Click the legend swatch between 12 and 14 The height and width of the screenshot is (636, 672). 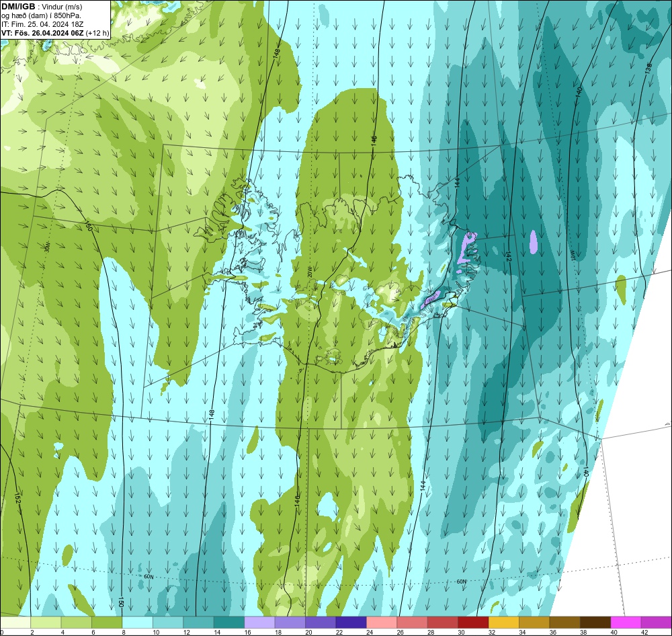tap(198, 623)
